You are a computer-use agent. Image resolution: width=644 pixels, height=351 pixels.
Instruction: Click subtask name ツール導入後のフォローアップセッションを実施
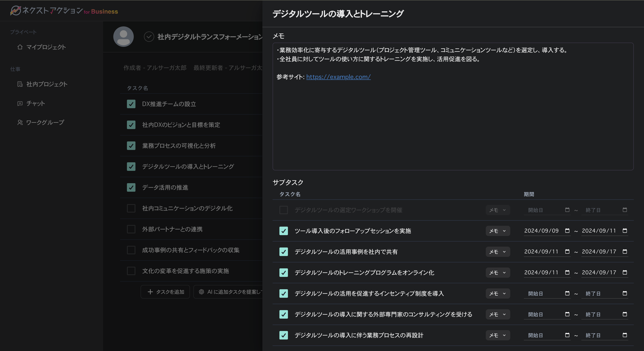353,231
